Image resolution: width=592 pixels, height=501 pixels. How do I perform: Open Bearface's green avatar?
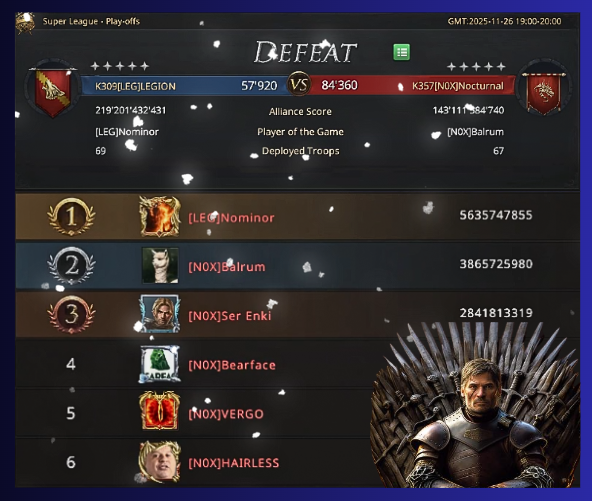160,364
